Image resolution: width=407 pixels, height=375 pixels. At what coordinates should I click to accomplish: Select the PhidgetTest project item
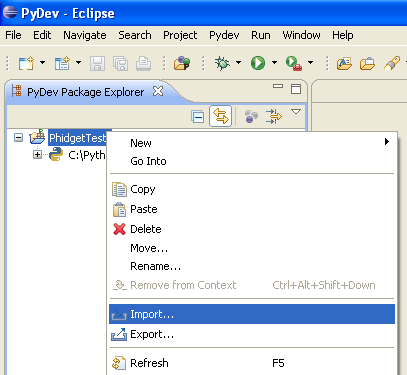click(x=77, y=138)
